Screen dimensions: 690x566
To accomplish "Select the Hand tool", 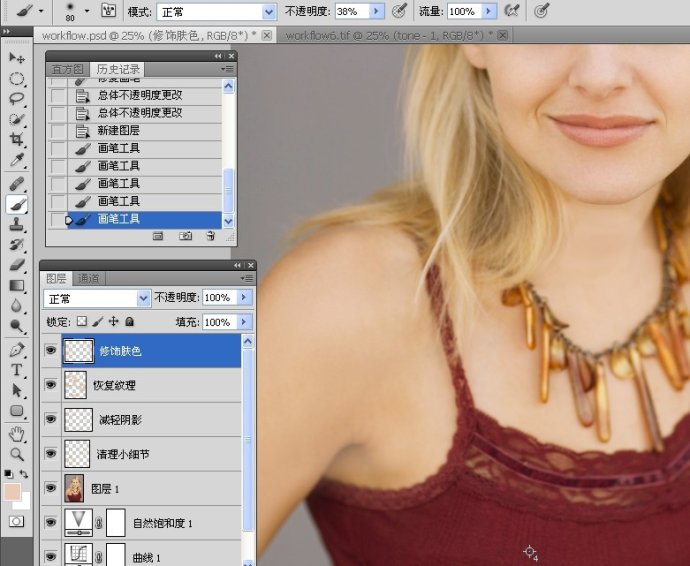I will (x=17, y=434).
